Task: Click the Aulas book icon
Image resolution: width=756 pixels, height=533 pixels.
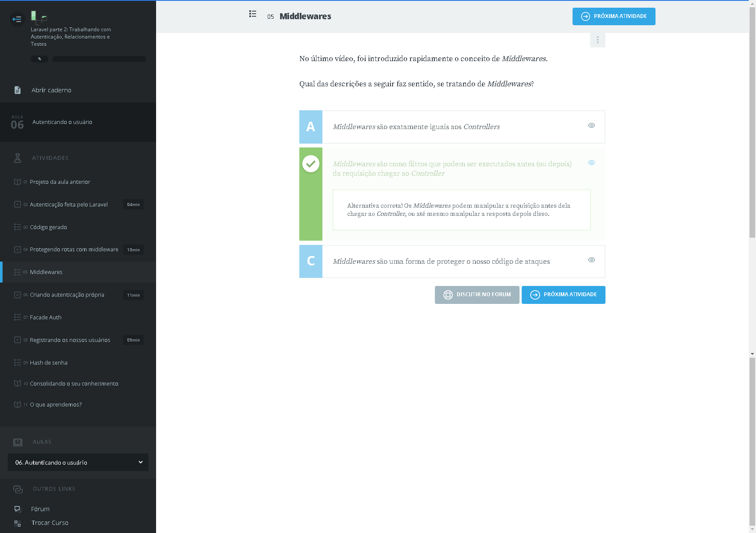Action: coord(18,442)
